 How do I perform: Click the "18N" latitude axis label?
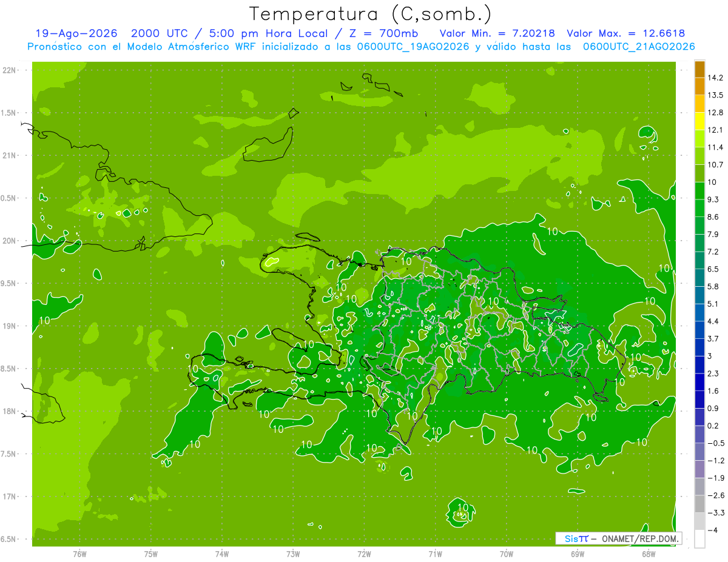click(x=10, y=411)
